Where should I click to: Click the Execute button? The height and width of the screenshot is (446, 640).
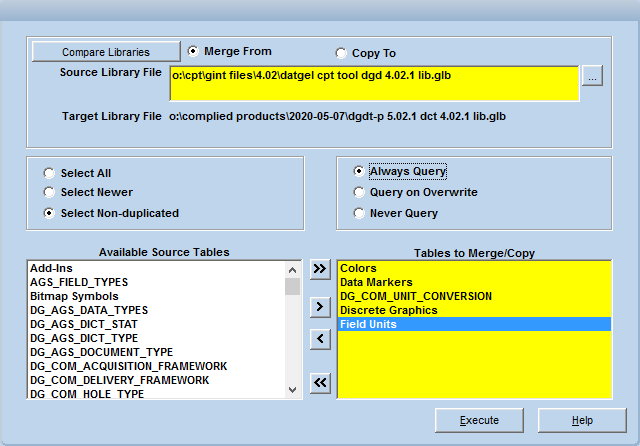click(x=479, y=420)
